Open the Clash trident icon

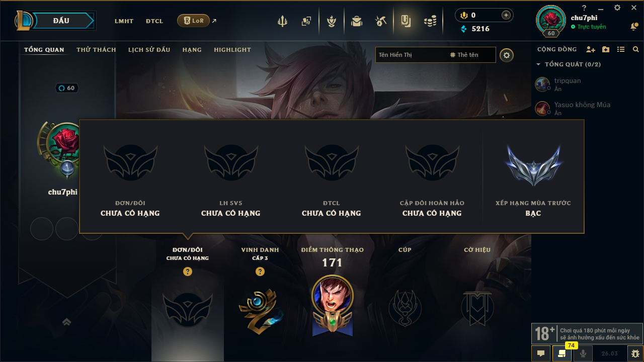click(282, 21)
